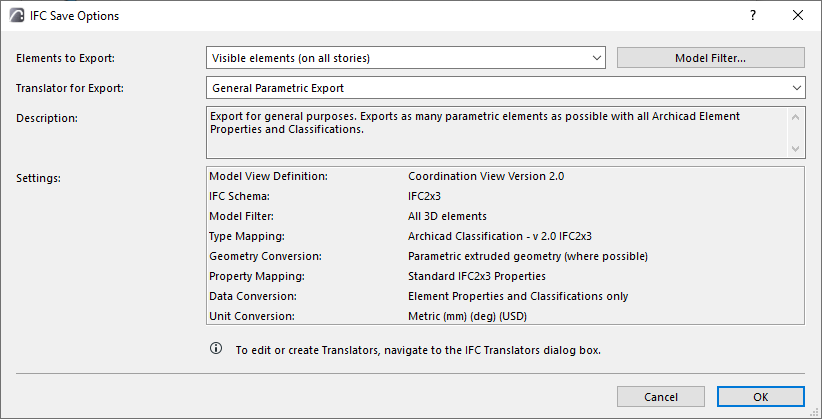Select the IFC Schema settings row
This screenshot has width=822, height=419.
point(505,196)
